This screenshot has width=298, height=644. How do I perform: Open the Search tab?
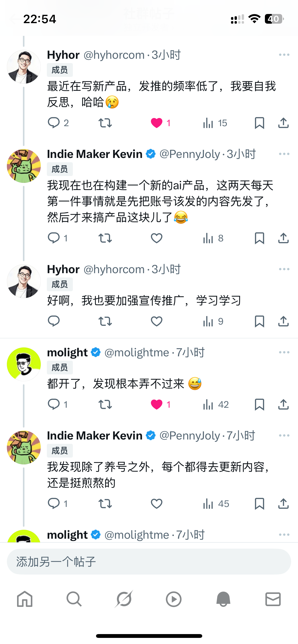(x=74, y=599)
